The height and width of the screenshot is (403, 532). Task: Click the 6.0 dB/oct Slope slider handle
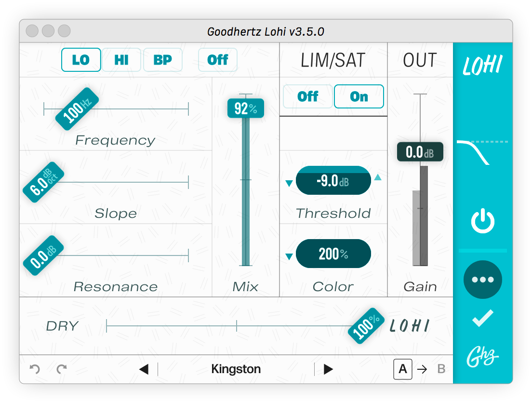[x=43, y=182]
